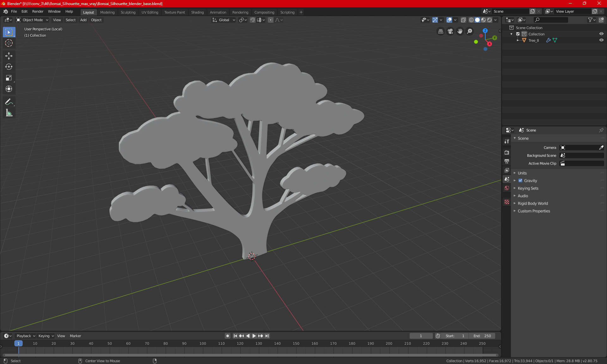The image size is (607, 364).
Task: Open Global transform orientation dropdown
Action: [x=224, y=20]
